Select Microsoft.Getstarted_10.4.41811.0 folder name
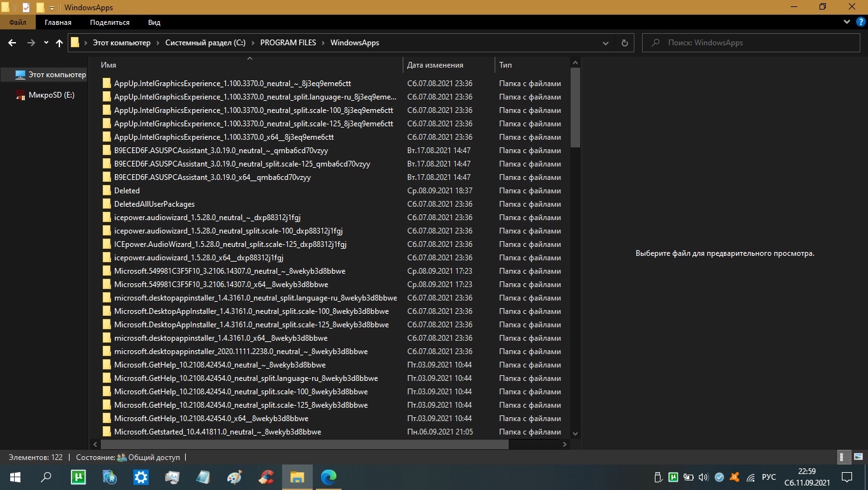 pos(218,432)
